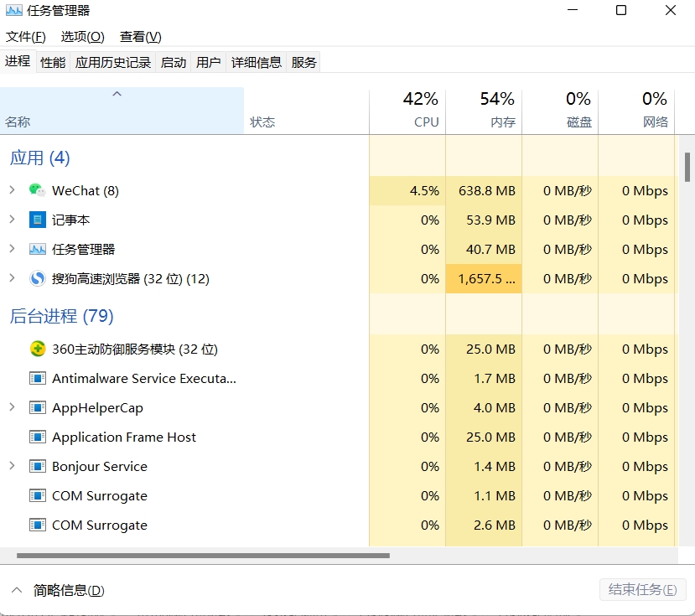Select WeChat's 4.5% CPU cell
Image resolution: width=695 pixels, height=616 pixels.
407,190
